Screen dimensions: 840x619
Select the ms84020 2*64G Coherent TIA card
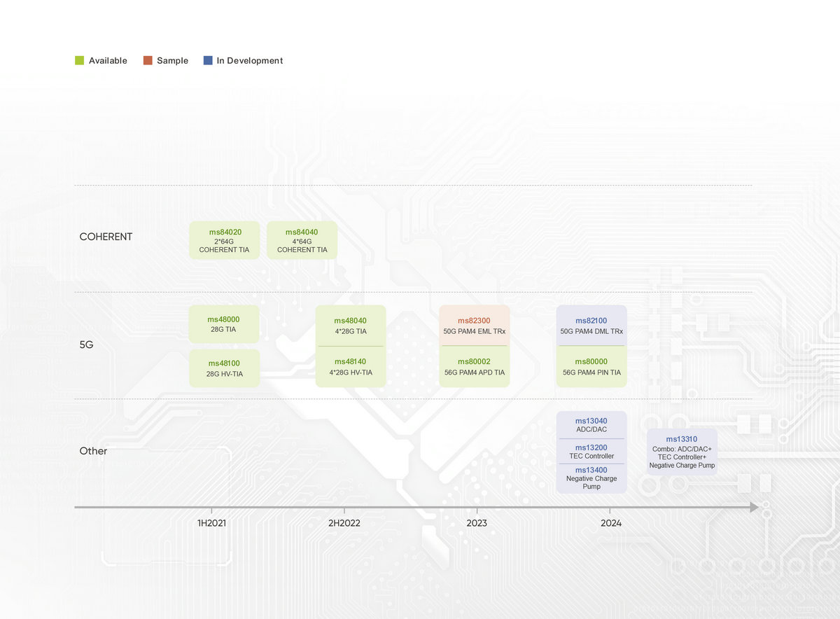tap(225, 240)
